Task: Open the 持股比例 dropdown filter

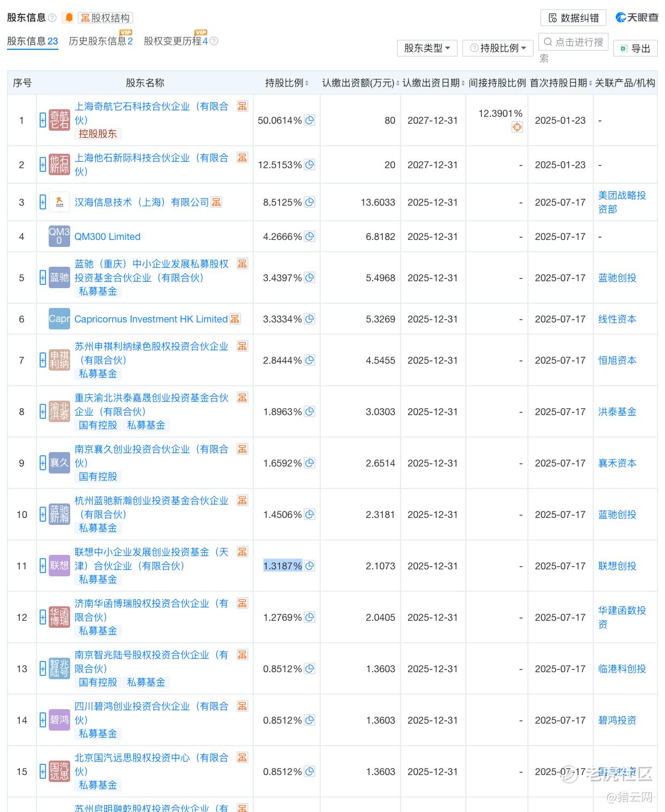Action: pyautogui.click(x=498, y=48)
